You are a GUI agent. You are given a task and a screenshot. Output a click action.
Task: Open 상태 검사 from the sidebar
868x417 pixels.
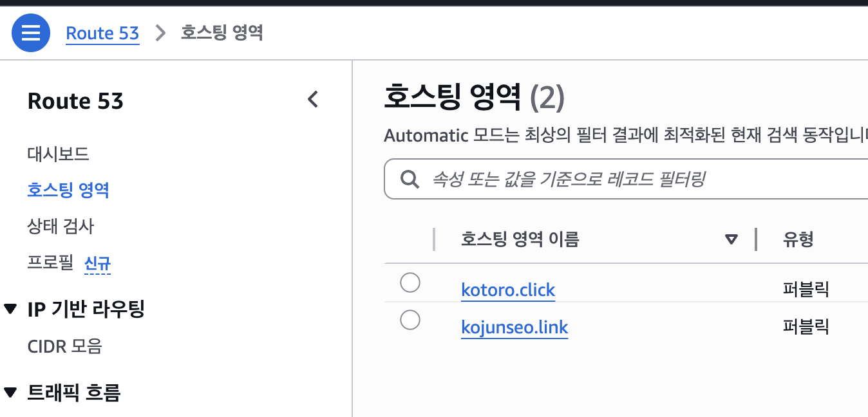(61, 226)
